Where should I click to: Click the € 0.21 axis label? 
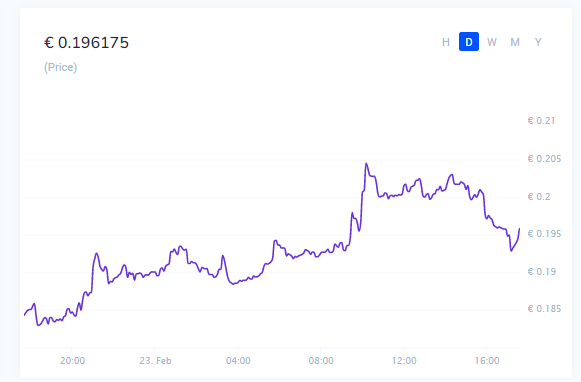[x=541, y=121]
